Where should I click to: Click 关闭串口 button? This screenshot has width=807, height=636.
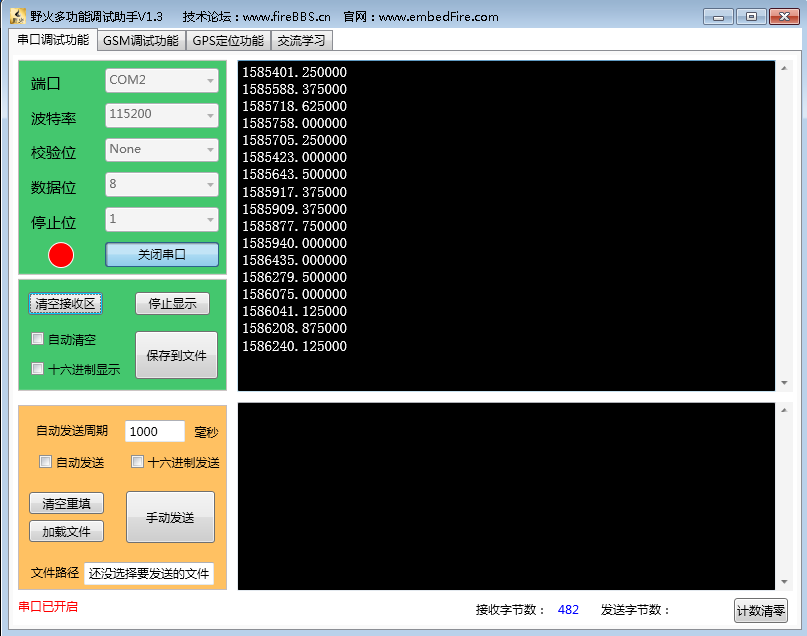point(162,255)
